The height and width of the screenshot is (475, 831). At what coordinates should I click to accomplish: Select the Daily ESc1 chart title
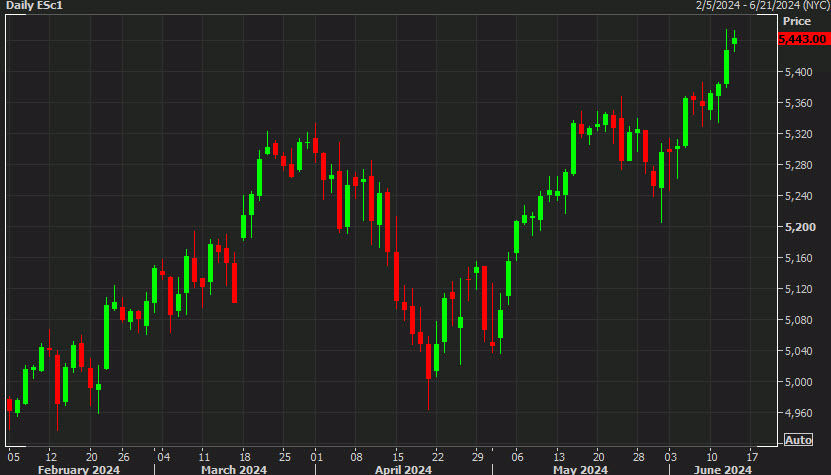pyautogui.click(x=35, y=6)
